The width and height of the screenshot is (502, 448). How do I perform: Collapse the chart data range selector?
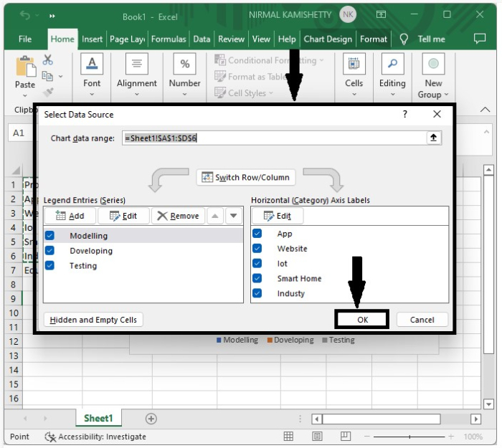433,138
